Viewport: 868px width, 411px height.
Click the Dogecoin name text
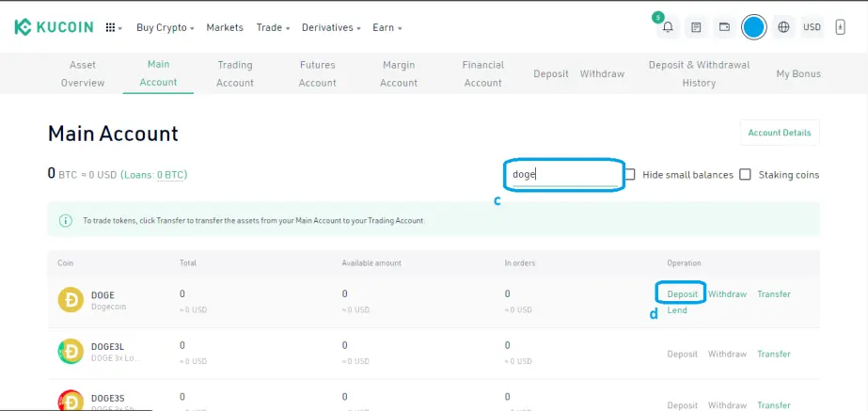tap(109, 307)
